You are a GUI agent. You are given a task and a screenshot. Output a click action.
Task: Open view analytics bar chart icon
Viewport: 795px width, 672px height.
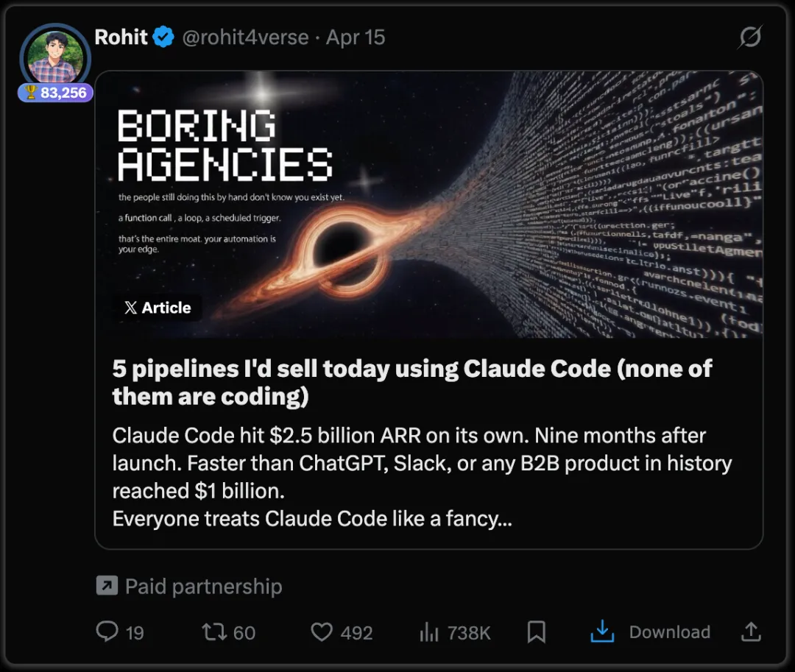429,632
